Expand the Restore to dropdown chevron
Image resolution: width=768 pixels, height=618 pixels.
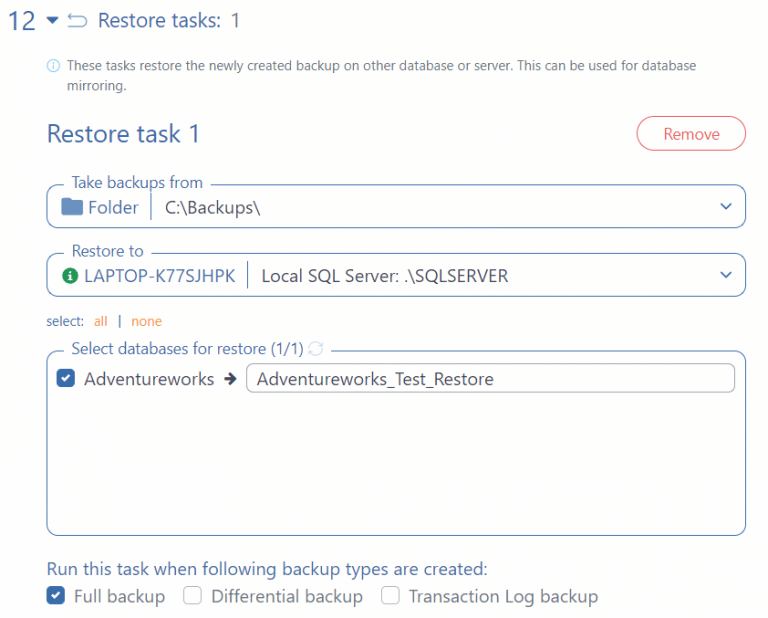coord(726,276)
